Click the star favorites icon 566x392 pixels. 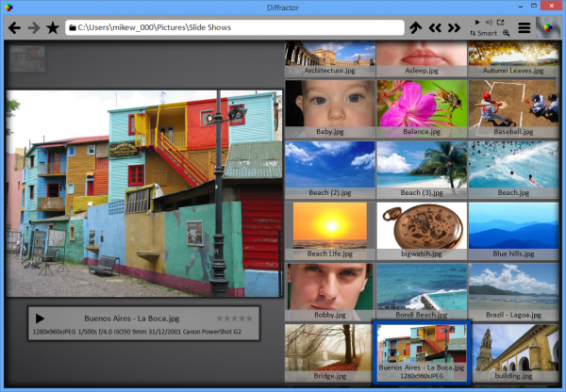click(53, 27)
